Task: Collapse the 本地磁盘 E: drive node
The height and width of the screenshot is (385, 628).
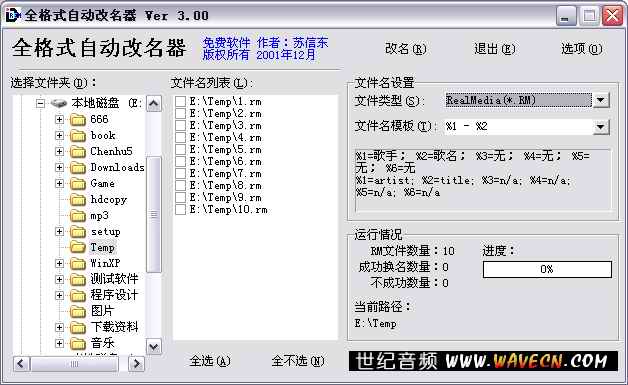Action: (40, 103)
